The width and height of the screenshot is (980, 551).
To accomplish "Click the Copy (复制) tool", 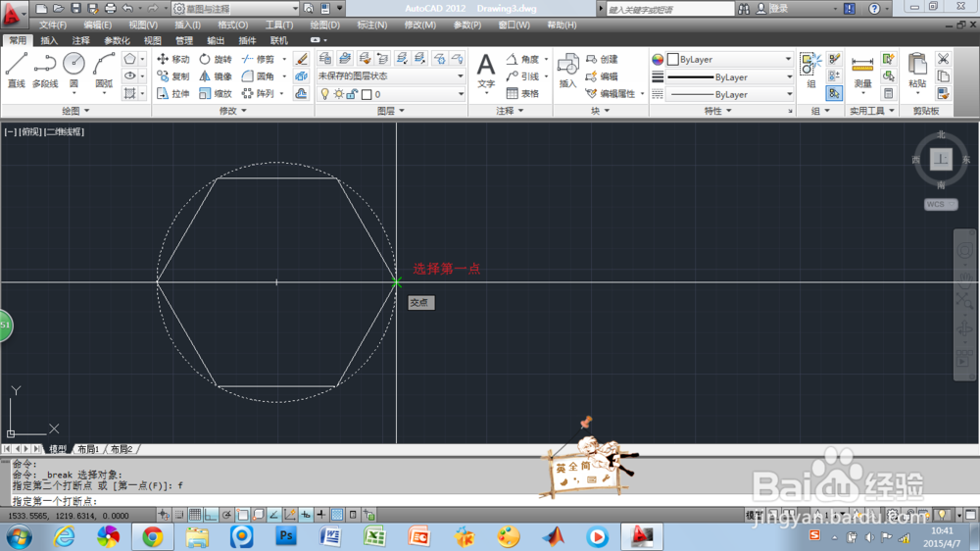I will pos(173,76).
